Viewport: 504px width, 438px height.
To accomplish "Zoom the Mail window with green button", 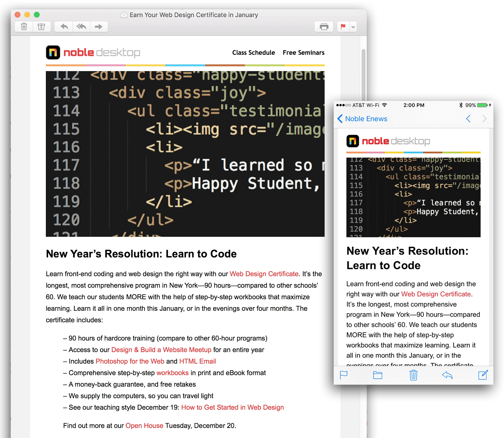I will (37, 14).
